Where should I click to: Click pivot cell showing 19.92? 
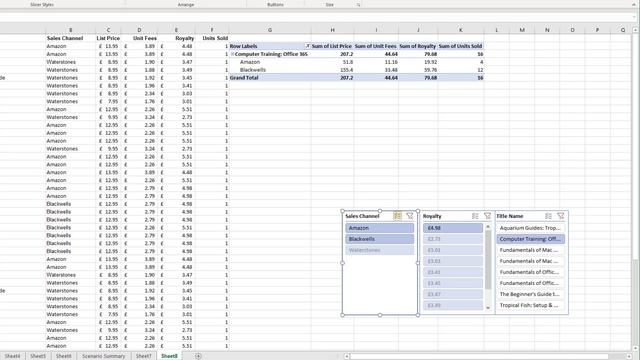(x=418, y=62)
